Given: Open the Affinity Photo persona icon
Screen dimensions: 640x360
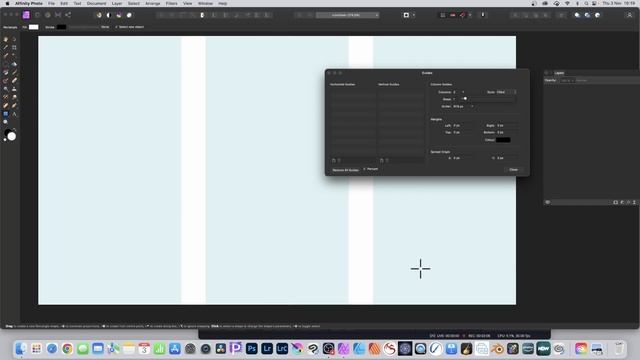Looking at the screenshot, I should click(x=26, y=15).
